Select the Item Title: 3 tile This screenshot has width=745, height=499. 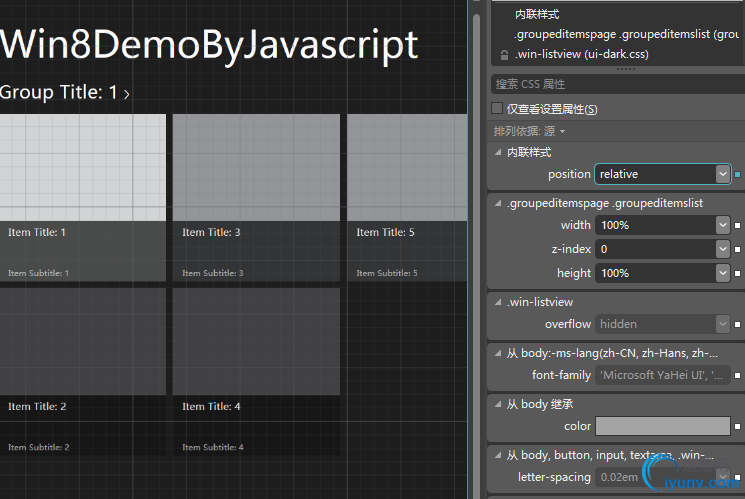pos(255,197)
